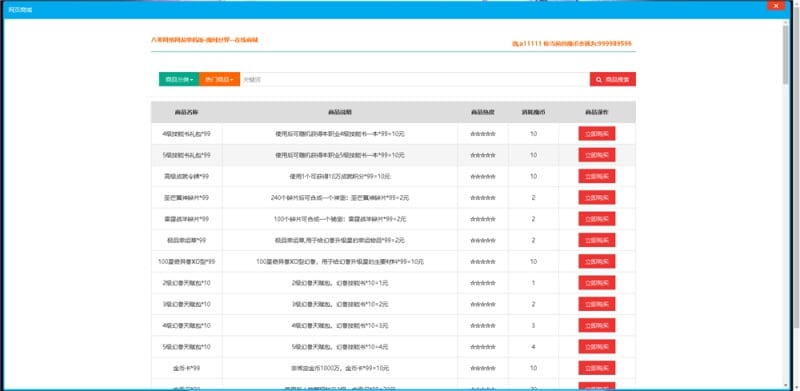Buy the 2级幻兽天赋包*10 item
Viewport: 800px width, 391px height.
tap(596, 283)
